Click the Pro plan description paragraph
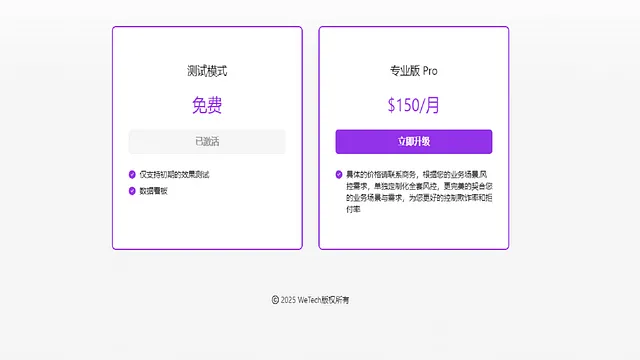This screenshot has height=360, width=640. tap(419, 192)
